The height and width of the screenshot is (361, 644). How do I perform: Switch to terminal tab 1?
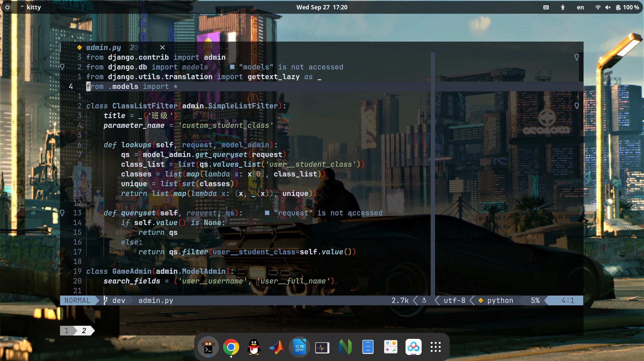(x=66, y=330)
